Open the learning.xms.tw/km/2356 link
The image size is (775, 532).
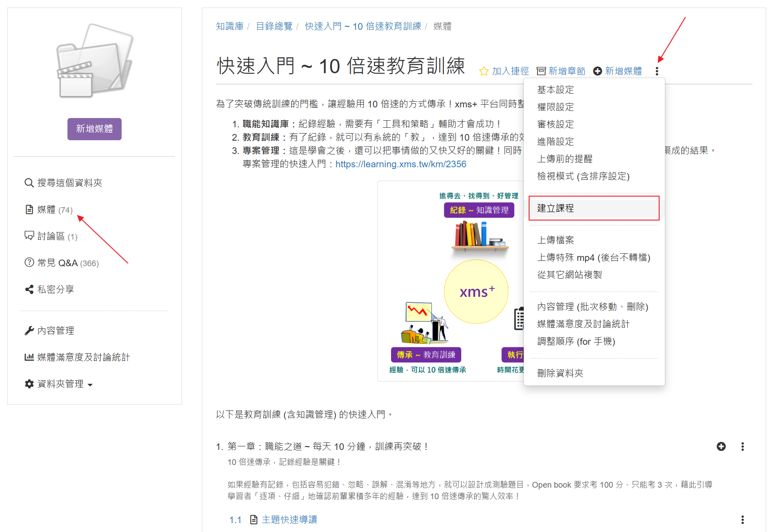coord(400,164)
